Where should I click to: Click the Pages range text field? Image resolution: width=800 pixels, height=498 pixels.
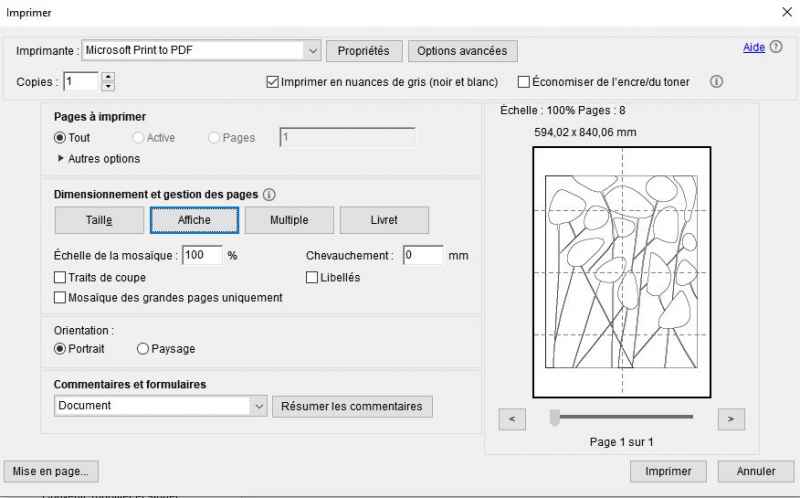[347, 138]
